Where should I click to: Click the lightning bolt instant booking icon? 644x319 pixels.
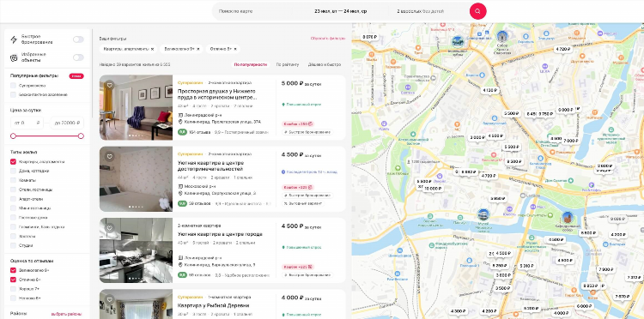pos(14,39)
